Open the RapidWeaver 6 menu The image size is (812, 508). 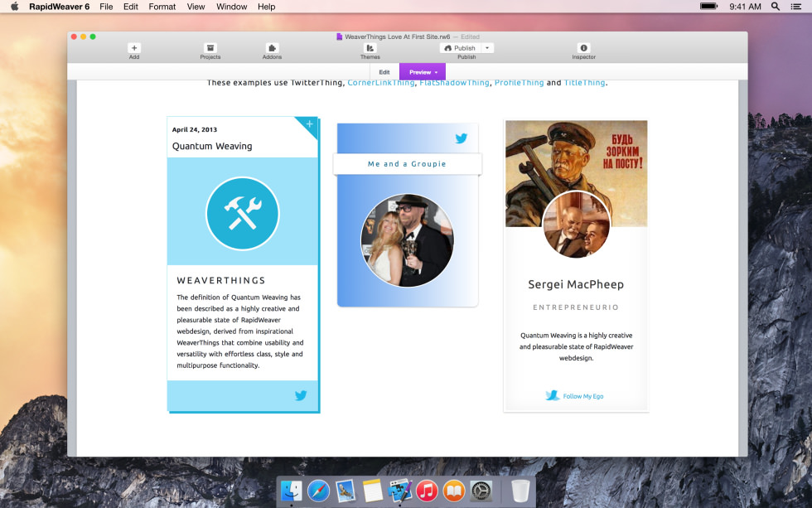pos(59,7)
